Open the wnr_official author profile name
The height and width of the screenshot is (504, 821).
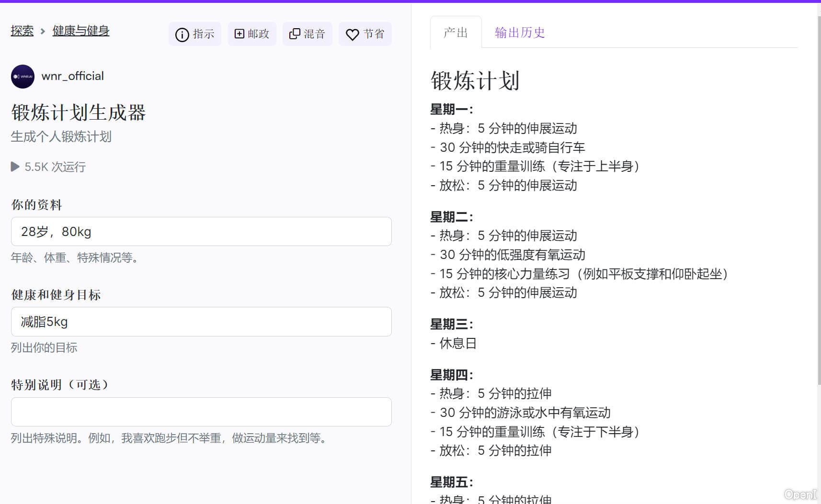72,76
